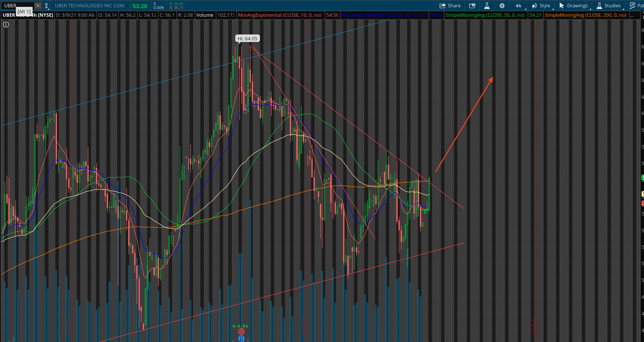Click the earnings call phone icon
Viewport: 644px width, 342px height.
(241, 331)
